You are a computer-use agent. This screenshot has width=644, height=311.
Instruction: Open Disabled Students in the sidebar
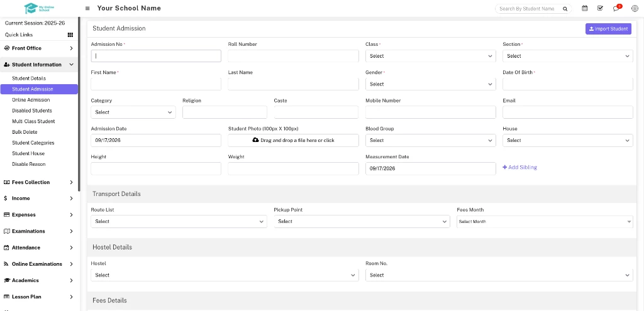tap(32, 111)
